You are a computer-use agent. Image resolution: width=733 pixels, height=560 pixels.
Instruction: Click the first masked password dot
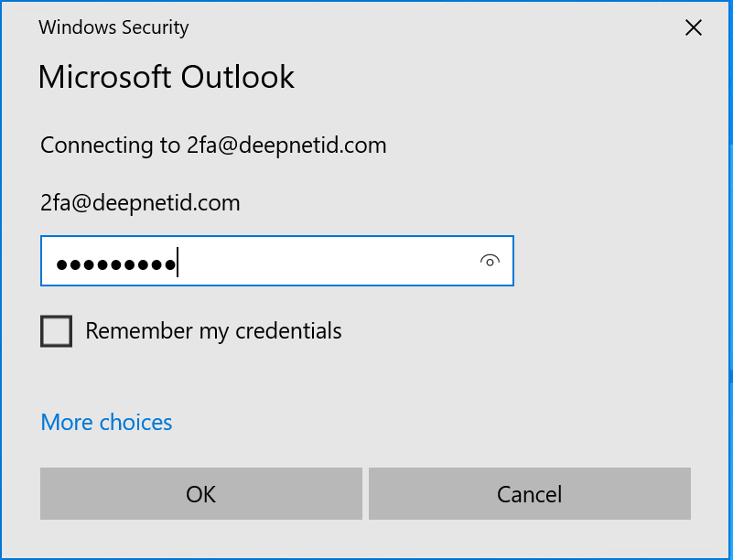(x=62, y=265)
